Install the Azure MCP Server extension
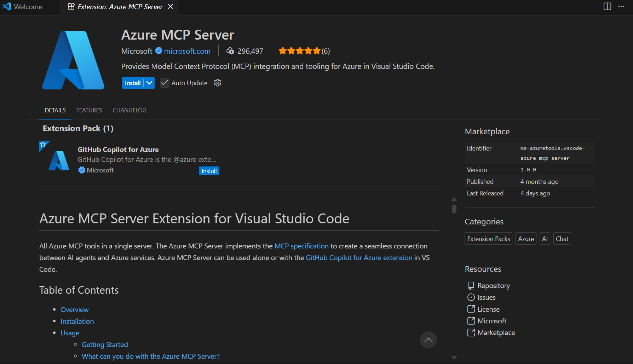The height and width of the screenshot is (364, 633). click(x=133, y=83)
